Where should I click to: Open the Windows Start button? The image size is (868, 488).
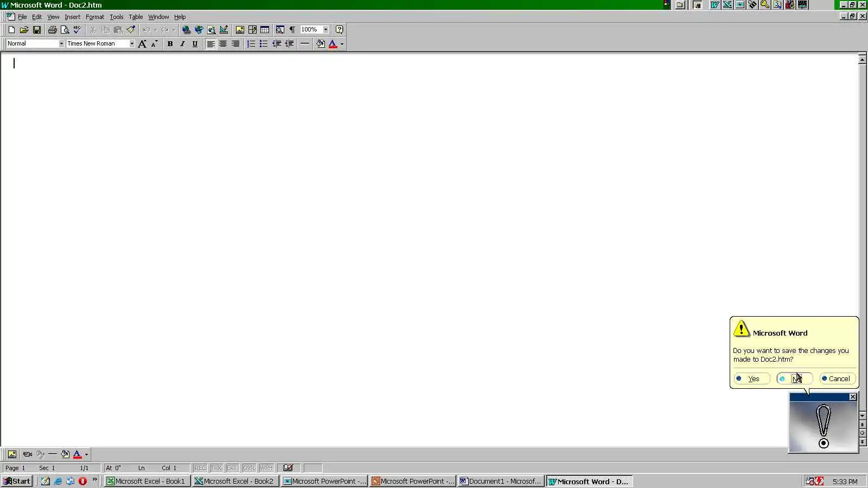tap(17, 481)
